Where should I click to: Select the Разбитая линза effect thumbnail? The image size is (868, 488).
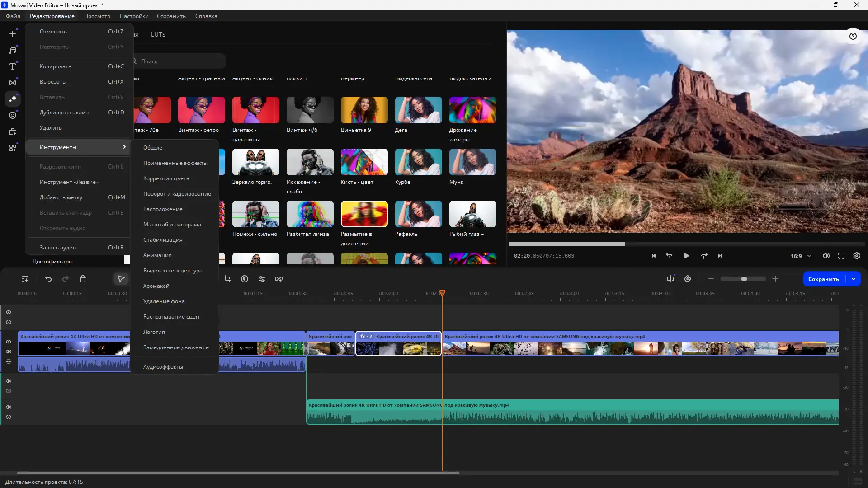click(310, 214)
